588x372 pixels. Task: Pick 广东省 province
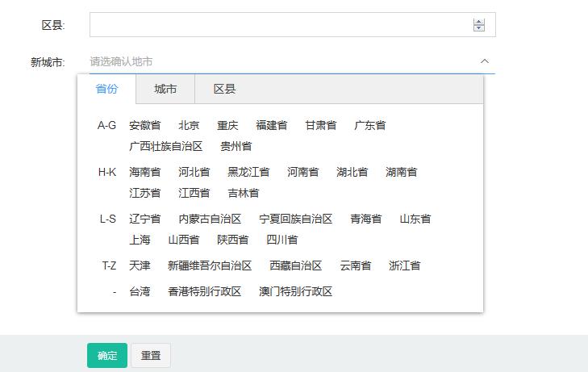(369, 125)
